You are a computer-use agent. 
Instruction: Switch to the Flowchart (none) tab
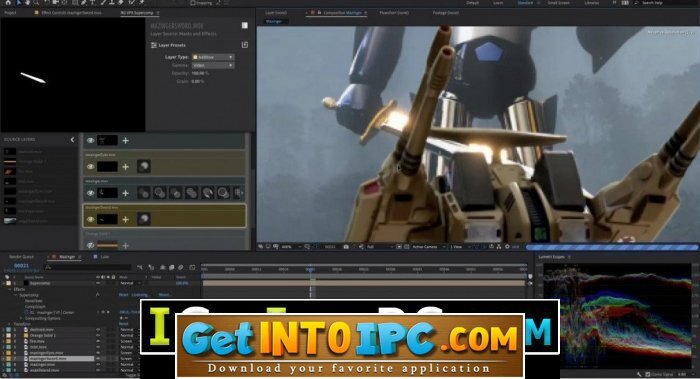(394, 13)
